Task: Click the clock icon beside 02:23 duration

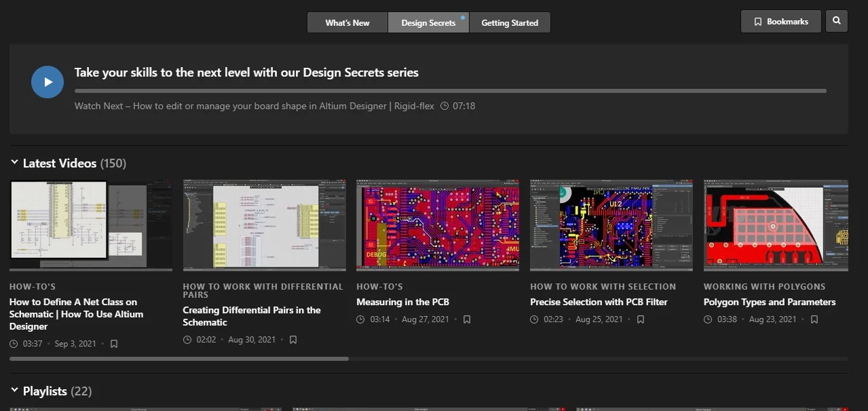Action: (x=535, y=319)
